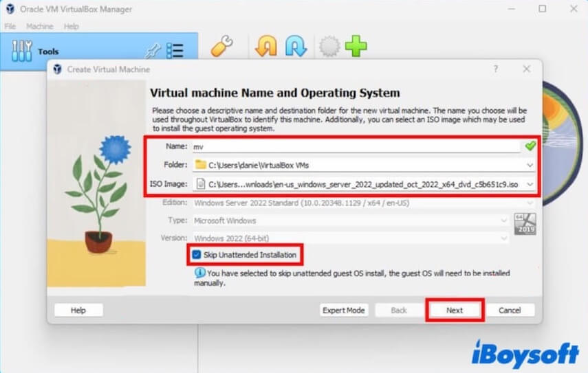
Task: Click the gray New machine gear icon
Action: (x=329, y=47)
